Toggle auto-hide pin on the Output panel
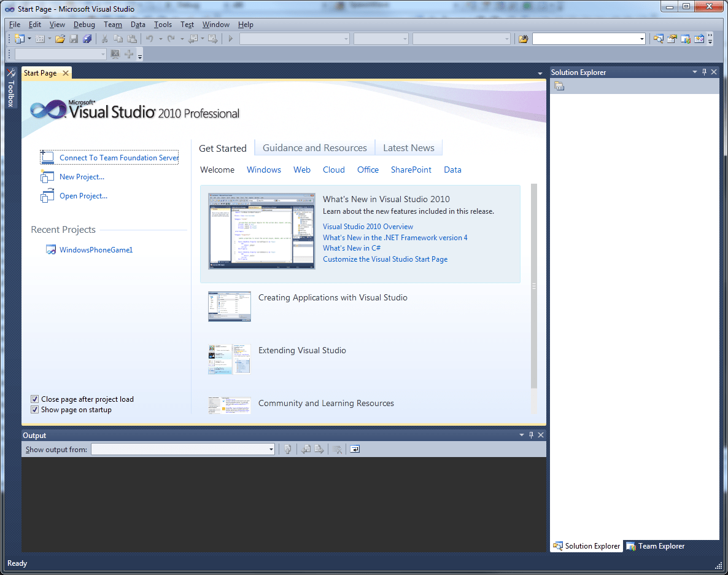 pos(531,435)
